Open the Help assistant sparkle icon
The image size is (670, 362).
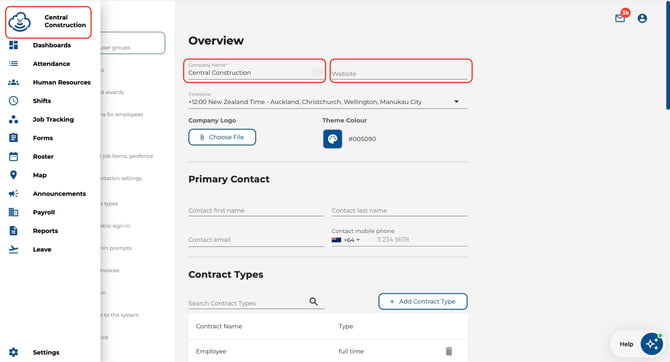click(652, 344)
